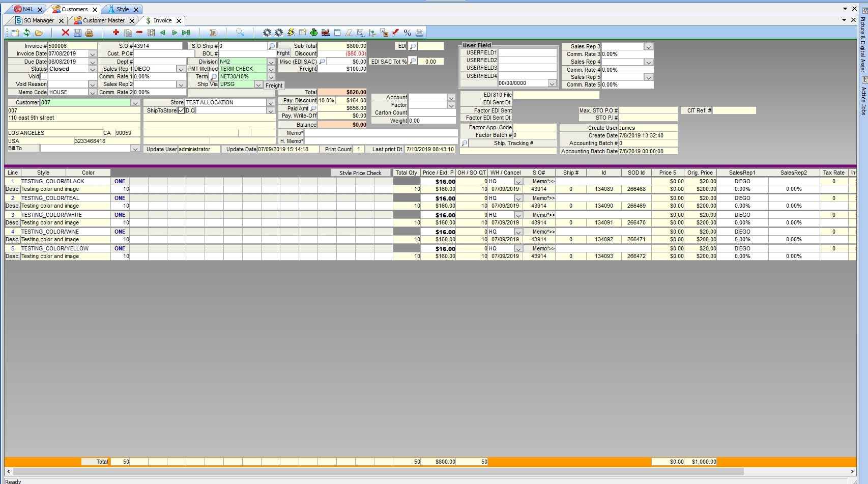Switch to the Style tab

pyautogui.click(x=123, y=9)
